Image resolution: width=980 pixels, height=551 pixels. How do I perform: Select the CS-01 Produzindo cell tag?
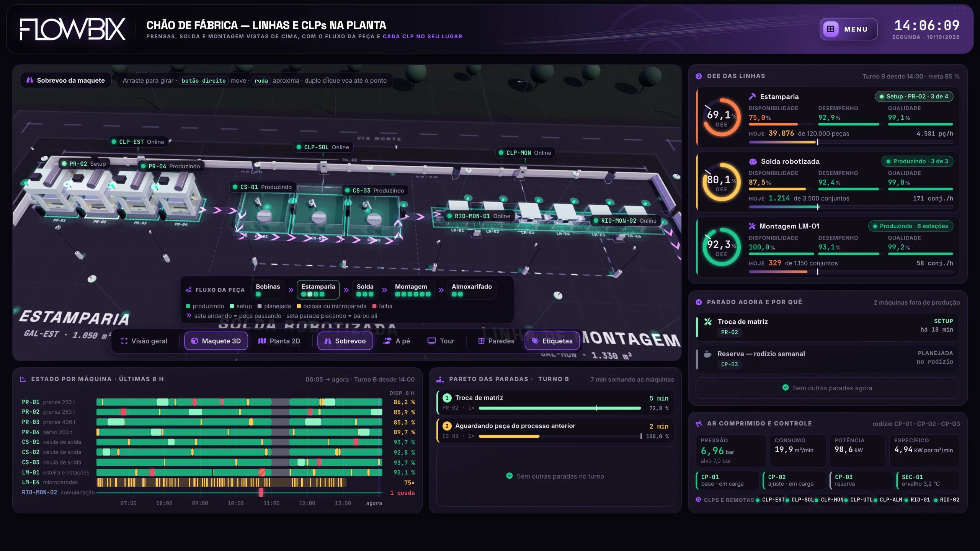[x=262, y=187]
